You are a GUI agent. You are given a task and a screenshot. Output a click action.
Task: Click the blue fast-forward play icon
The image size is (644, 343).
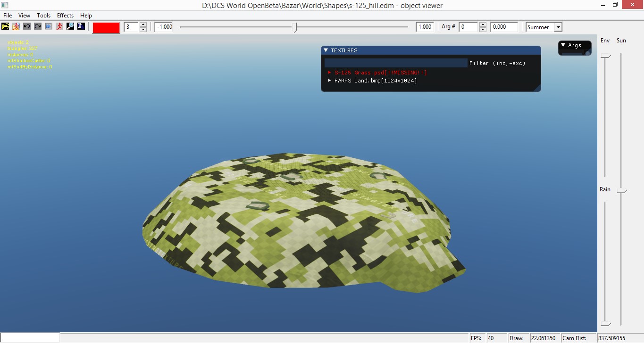point(49,26)
